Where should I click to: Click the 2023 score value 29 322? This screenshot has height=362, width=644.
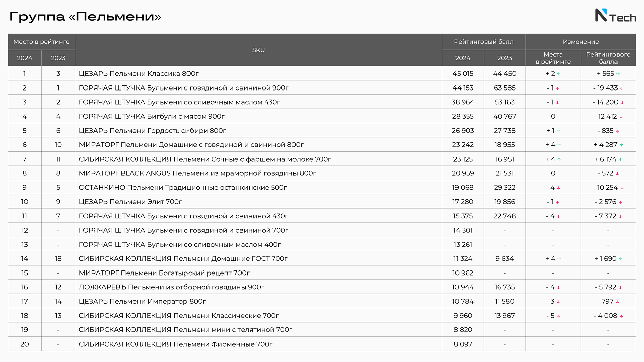[x=504, y=187]
